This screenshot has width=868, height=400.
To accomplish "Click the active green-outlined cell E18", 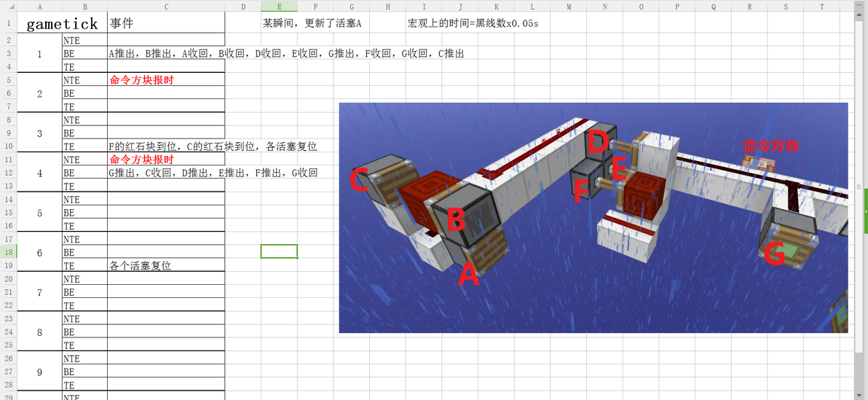I will 279,251.
